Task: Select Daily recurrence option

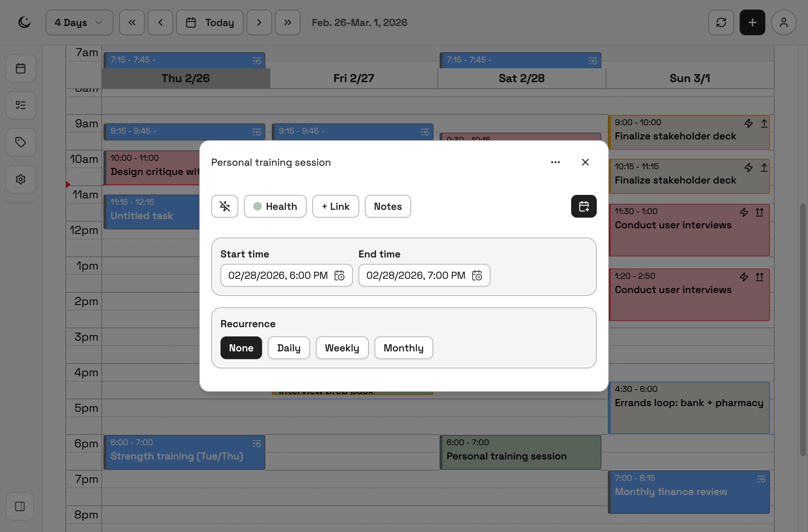Action: click(x=288, y=348)
